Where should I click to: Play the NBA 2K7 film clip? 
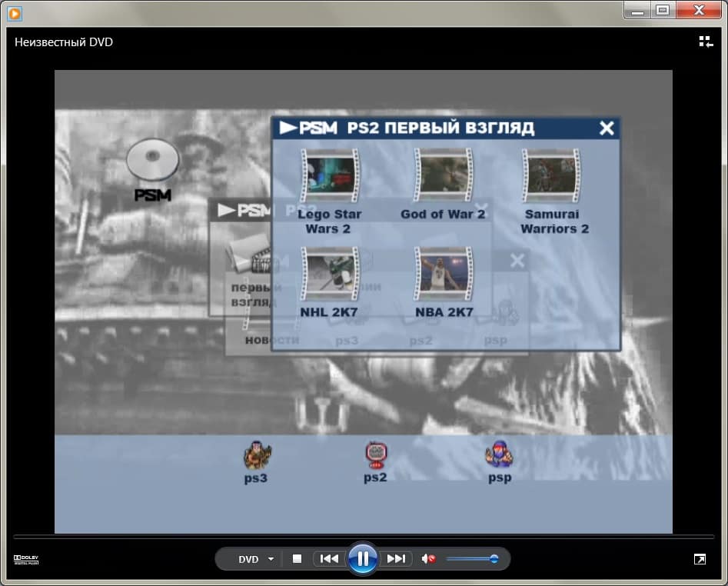444,274
